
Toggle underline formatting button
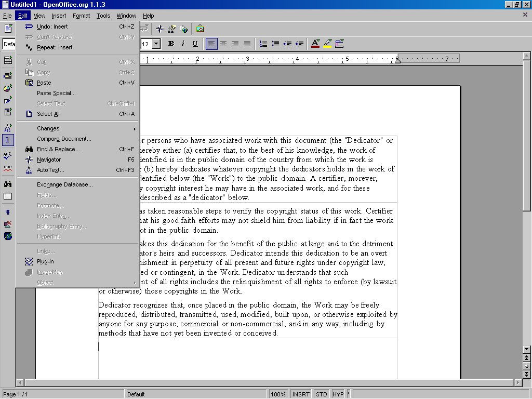coord(195,44)
